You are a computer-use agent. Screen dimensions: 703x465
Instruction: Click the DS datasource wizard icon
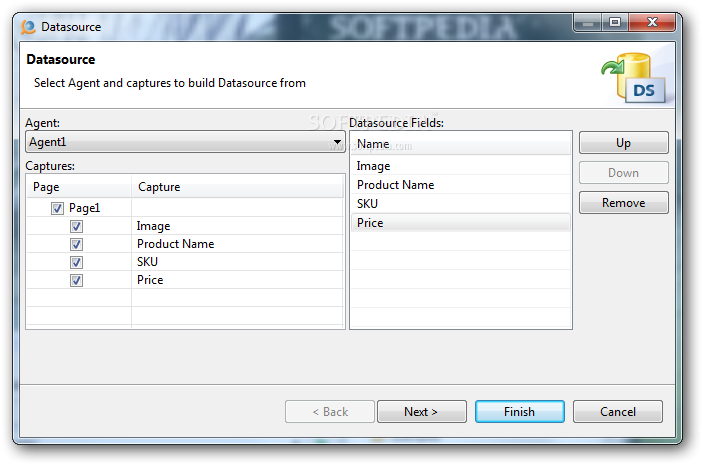coord(635,77)
